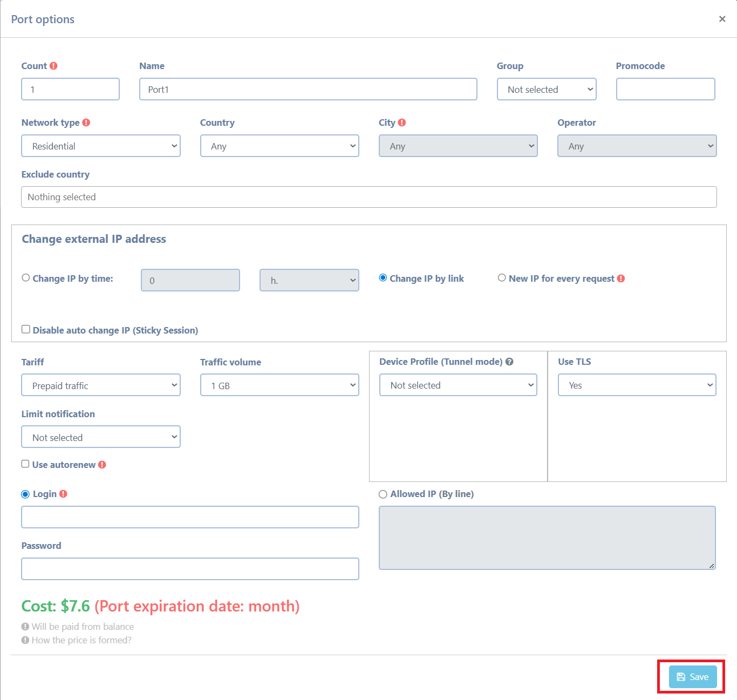Open the Use TLS dropdown
This screenshot has height=700, width=737.
click(x=637, y=385)
